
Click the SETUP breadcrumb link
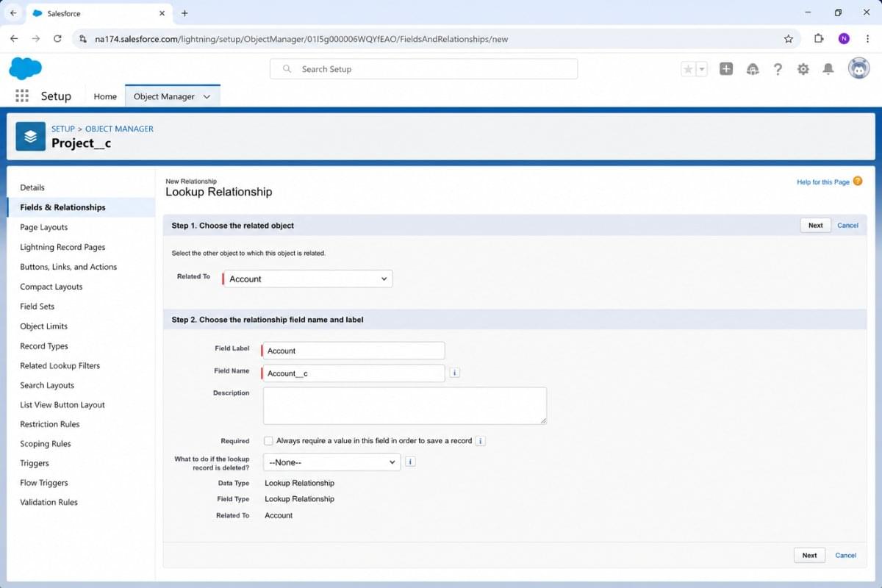point(63,129)
